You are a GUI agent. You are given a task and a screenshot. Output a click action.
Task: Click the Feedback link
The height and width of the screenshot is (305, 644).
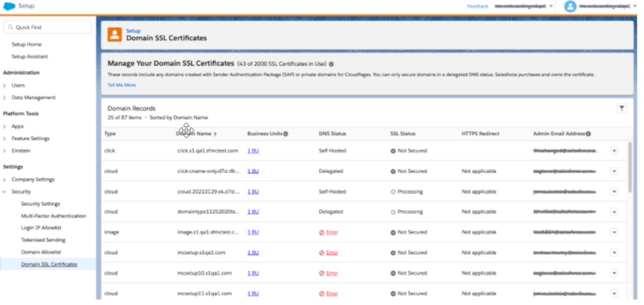coord(478,6)
